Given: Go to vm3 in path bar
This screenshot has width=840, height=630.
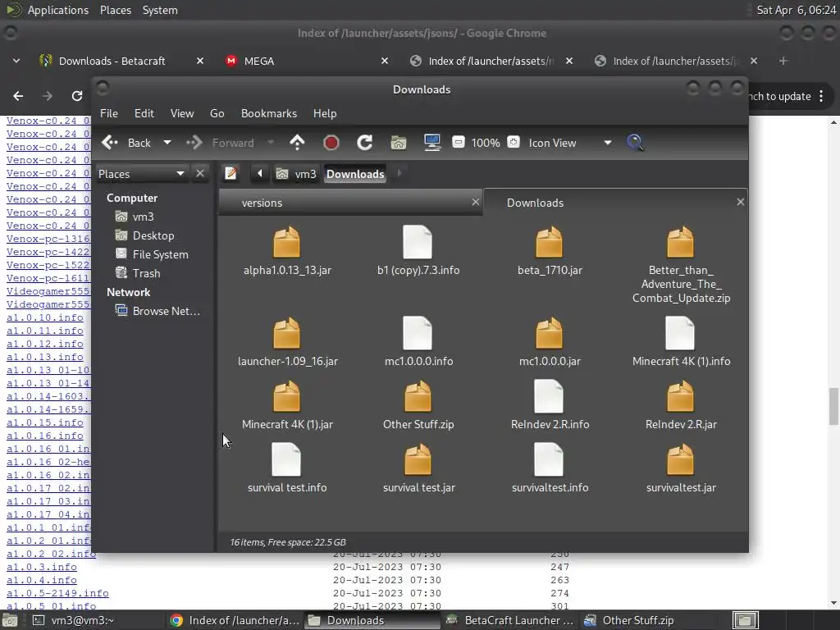Looking at the screenshot, I should coord(296,174).
